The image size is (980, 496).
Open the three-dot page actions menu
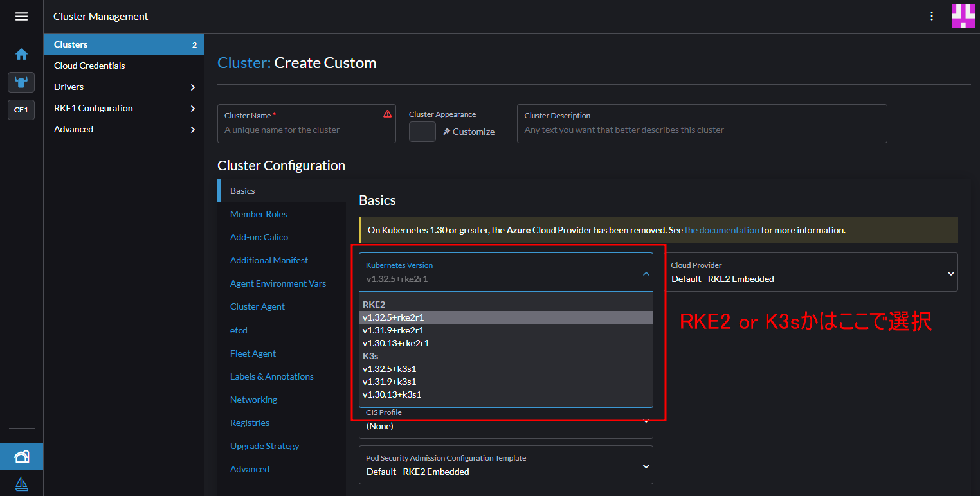[932, 17]
